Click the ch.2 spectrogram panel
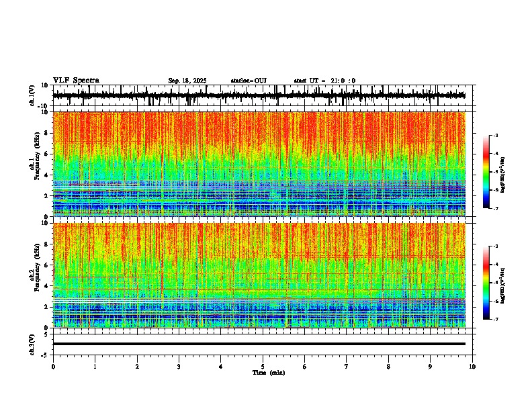The image size is (532, 411). [x=259, y=275]
